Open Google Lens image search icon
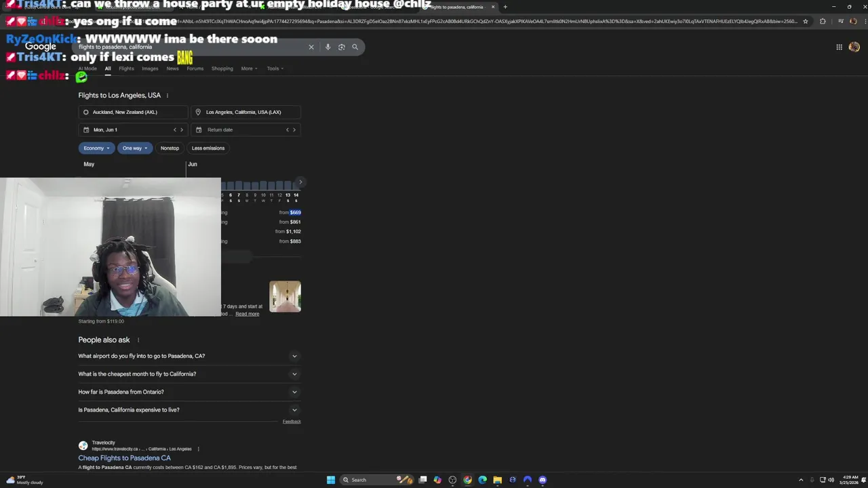868x488 pixels. [x=342, y=47]
